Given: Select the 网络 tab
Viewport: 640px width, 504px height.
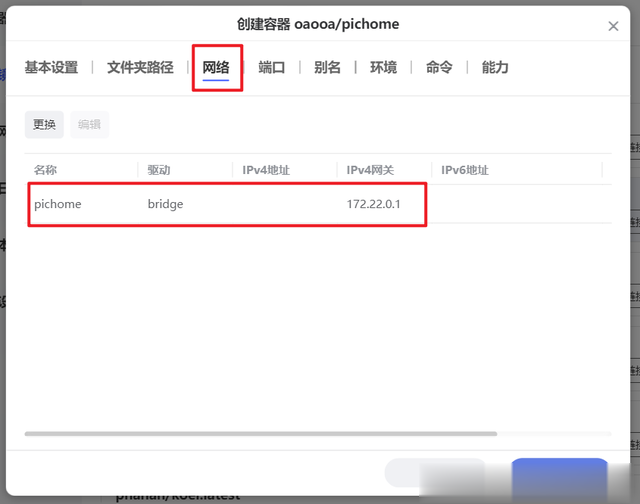Looking at the screenshot, I should click(x=216, y=67).
